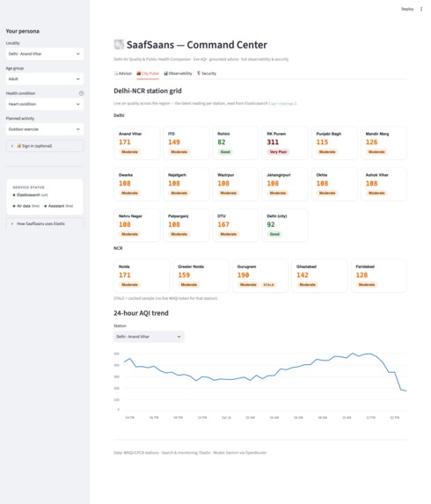Open the Age group dropdown showing Adult
Viewport: 431px width, 504px height.
coord(45,79)
